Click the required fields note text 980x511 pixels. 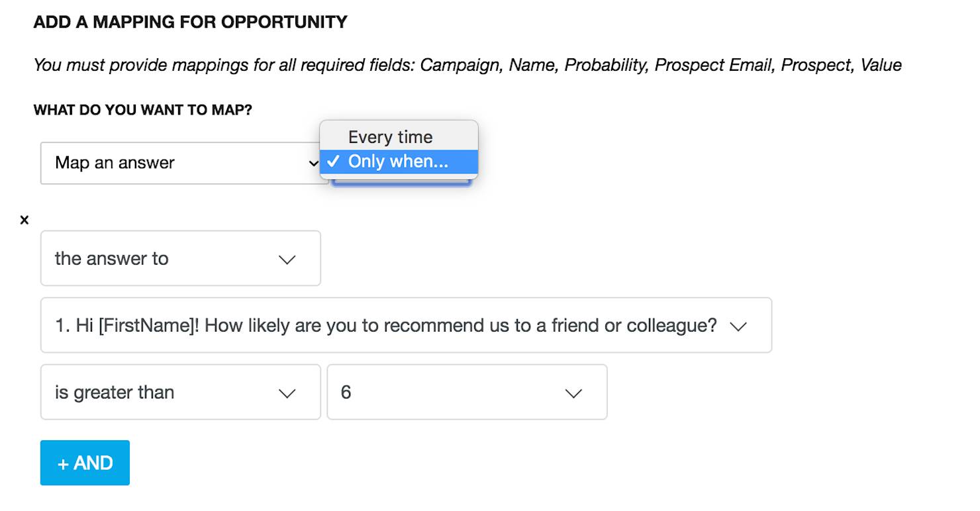[467, 65]
